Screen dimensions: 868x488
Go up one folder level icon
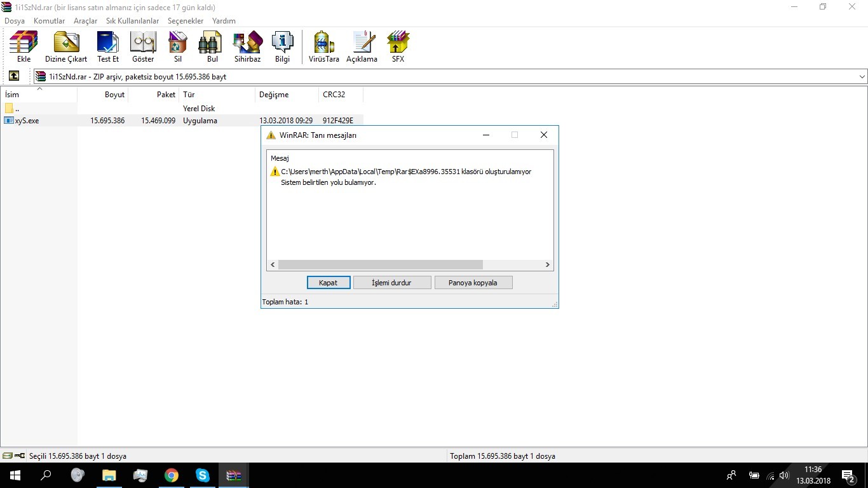(x=14, y=76)
